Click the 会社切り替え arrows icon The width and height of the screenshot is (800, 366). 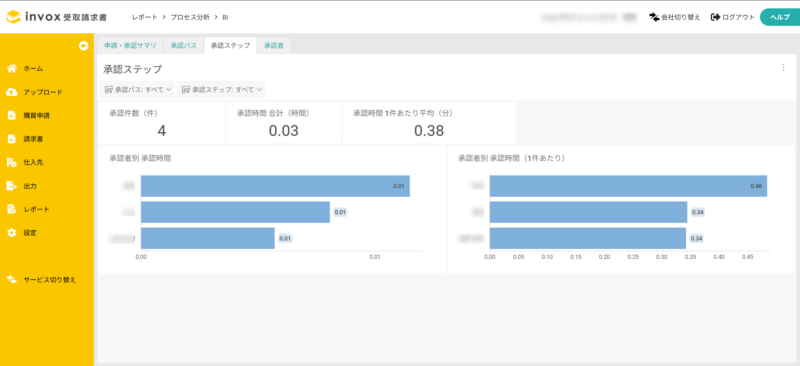click(x=654, y=17)
